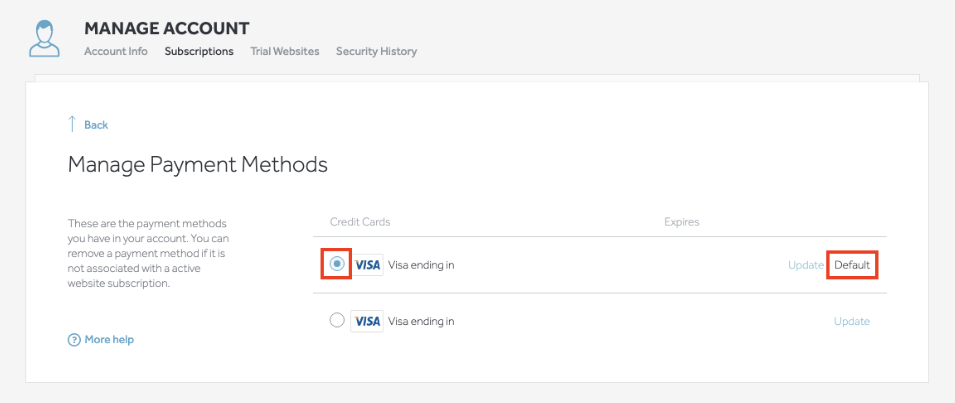
Task: Go to the Security History tab
Action: point(376,51)
